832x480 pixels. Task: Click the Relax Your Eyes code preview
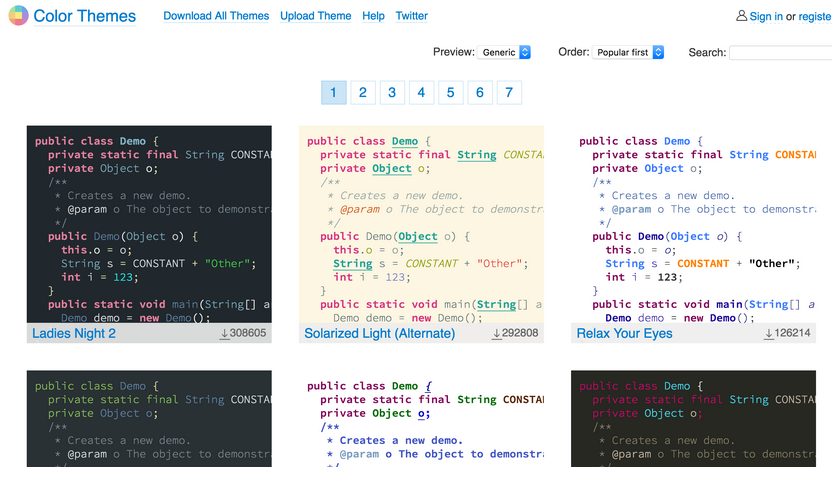[x=693, y=224]
